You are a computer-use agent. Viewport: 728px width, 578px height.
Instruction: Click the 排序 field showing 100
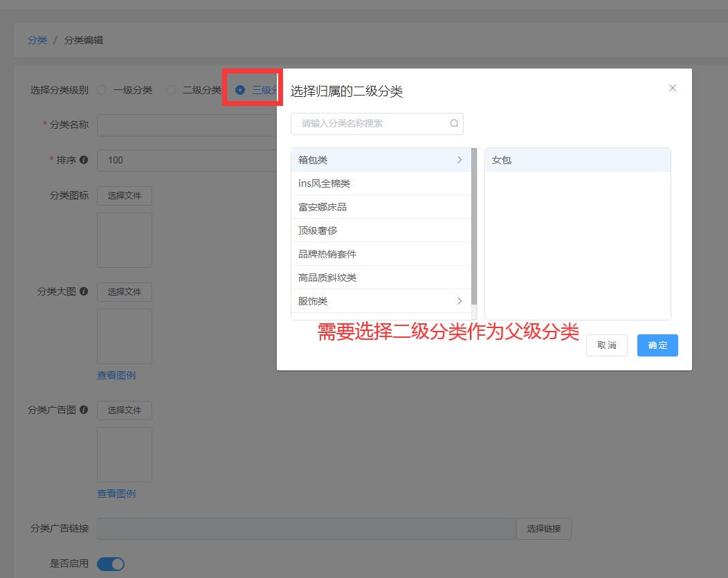coord(187,160)
